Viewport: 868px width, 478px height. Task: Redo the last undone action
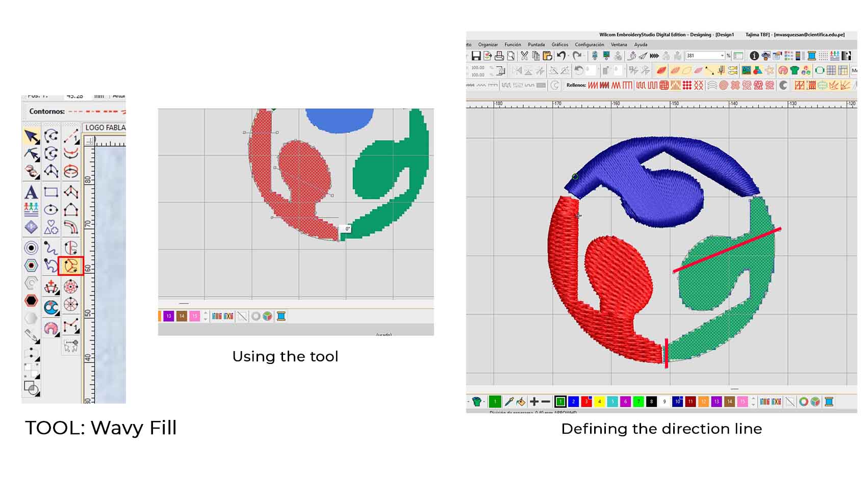pyautogui.click(x=577, y=56)
